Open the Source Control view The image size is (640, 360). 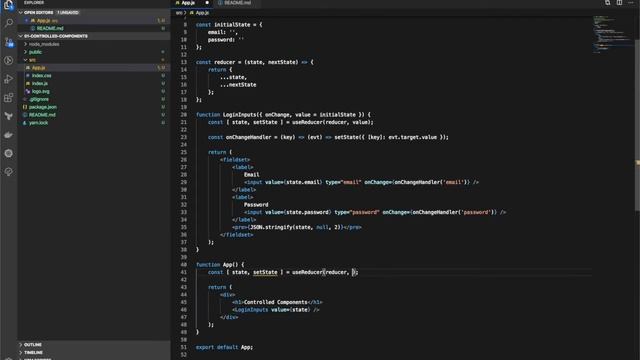[9, 42]
